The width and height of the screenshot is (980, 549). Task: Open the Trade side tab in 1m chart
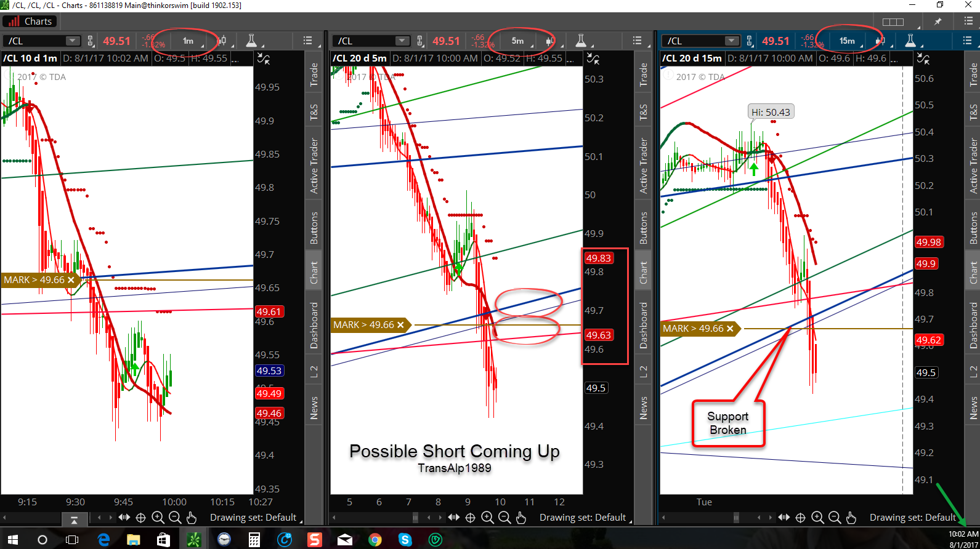coord(314,74)
